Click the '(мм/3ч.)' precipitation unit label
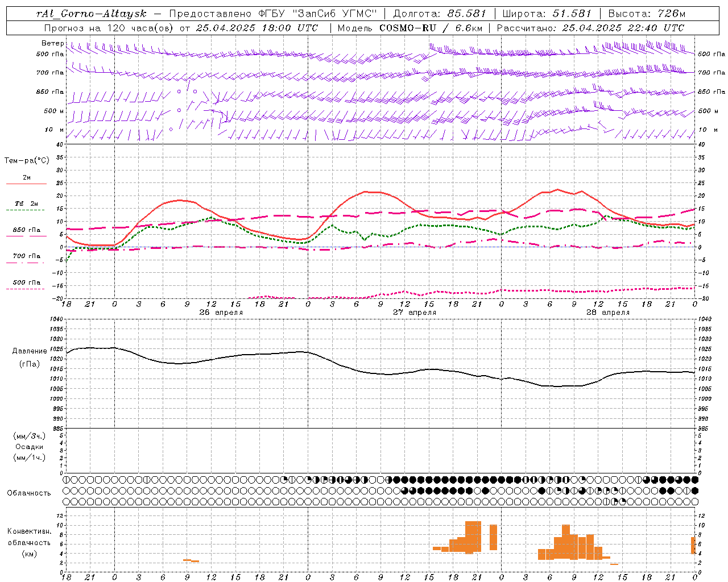Viewport: 728px width, 582px height. [30, 436]
